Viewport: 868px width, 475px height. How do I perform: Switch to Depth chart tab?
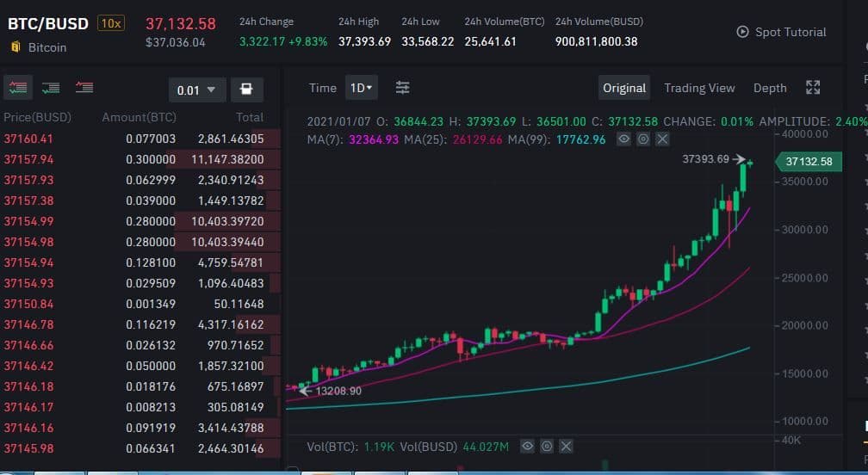tap(770, 88)
